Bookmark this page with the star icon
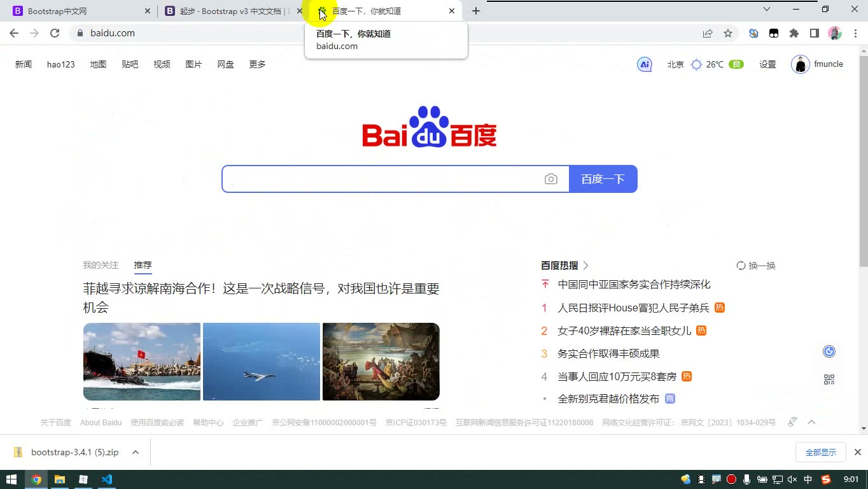This screenshot has height=489, width=868. pos(728,33)
